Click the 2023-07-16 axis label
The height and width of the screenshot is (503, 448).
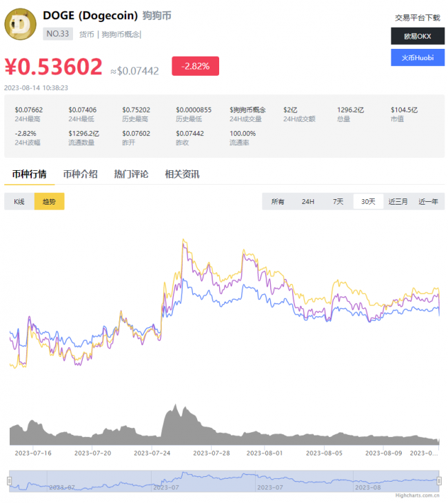point(33,453)
